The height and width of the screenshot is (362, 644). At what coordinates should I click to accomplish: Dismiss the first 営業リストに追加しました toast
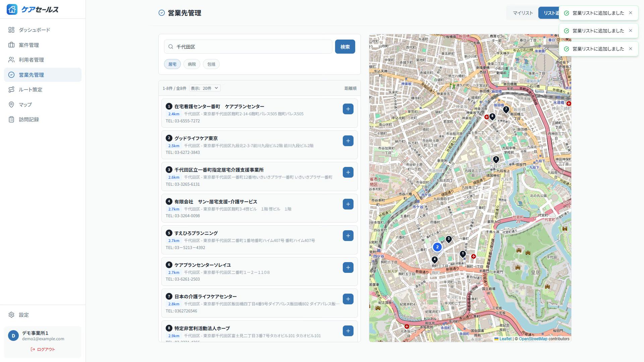pos(631,13)
